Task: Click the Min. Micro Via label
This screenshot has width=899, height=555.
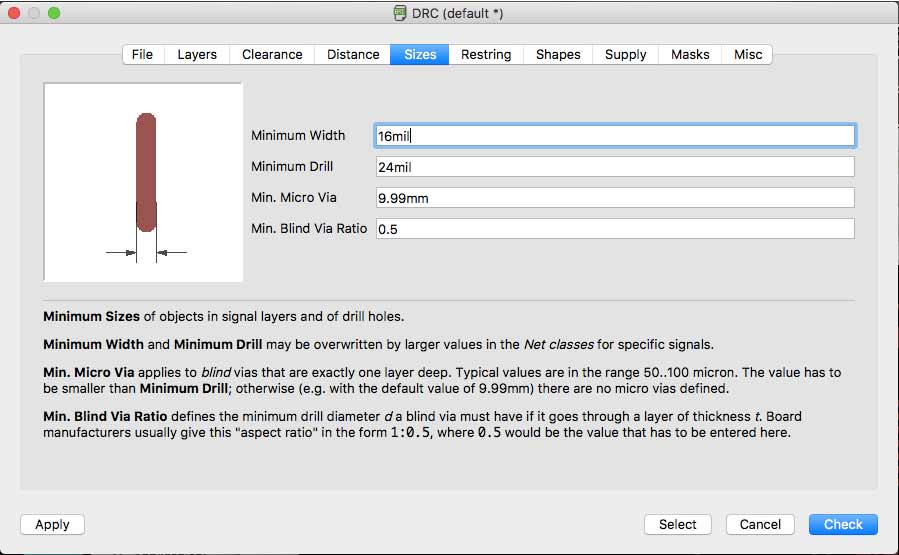Action: coord(294,198)
